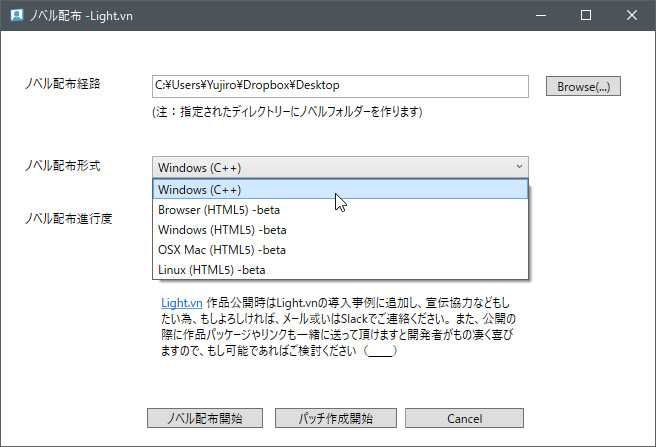Click the ノベル配布進行度 label
The image size is (656, 447).
pos(69,218)
